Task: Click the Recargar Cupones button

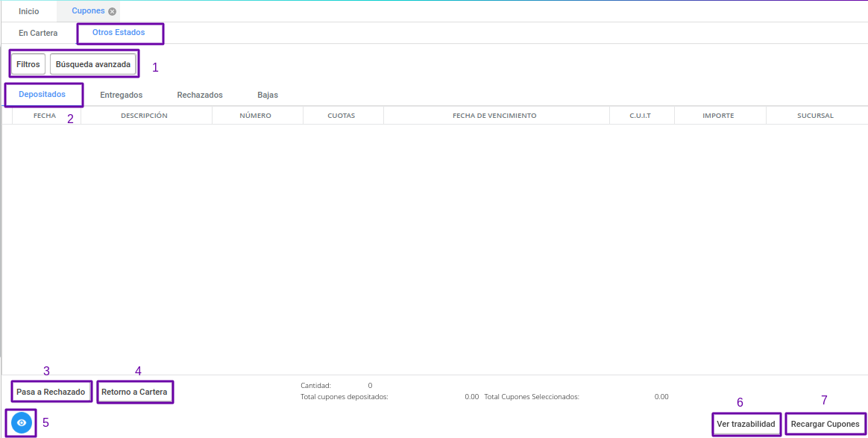Action: (825, 424)
